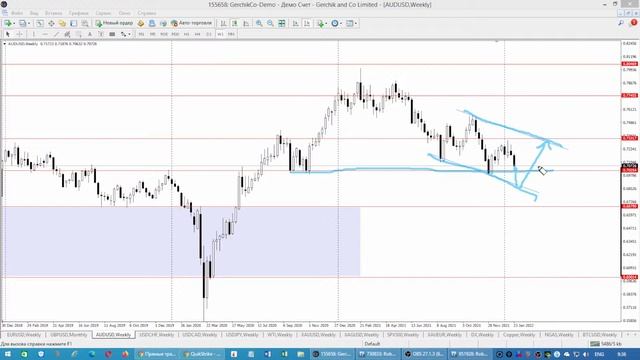Select the W1 weekly timeframe
This screenshot has height=360, width=640.
coord(220,34)
